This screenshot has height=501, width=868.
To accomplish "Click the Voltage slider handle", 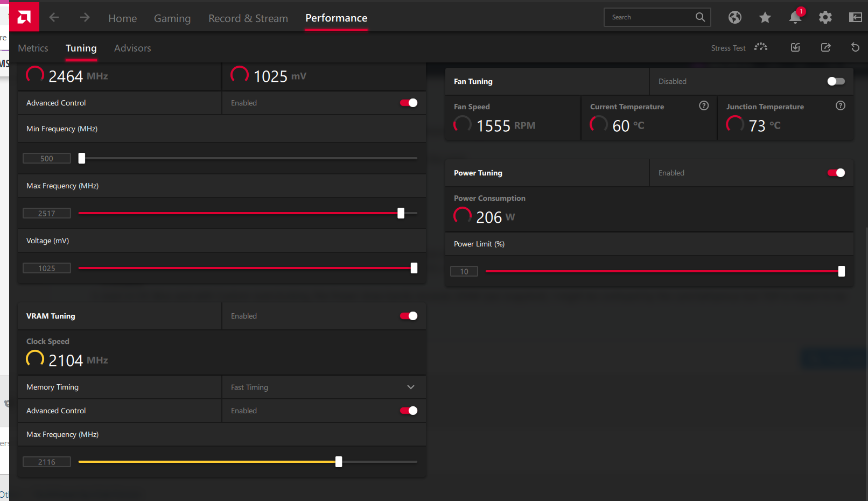I will [414, 268].
